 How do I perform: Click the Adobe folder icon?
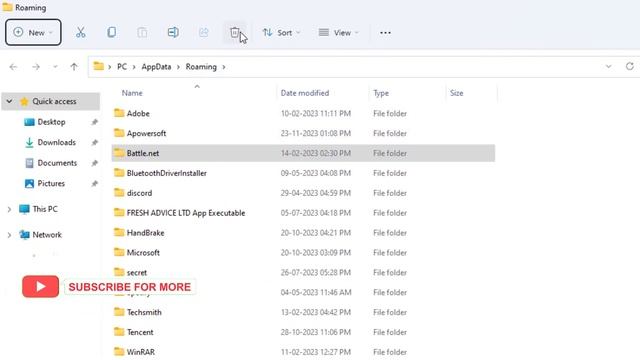119,113
